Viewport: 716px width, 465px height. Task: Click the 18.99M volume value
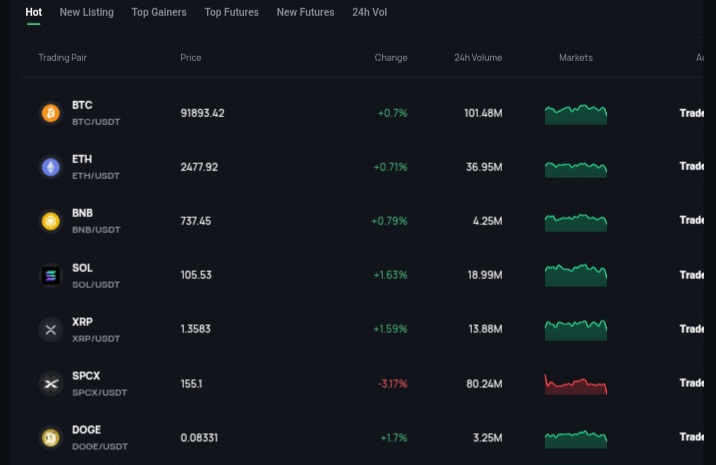[x=485, y=275]
